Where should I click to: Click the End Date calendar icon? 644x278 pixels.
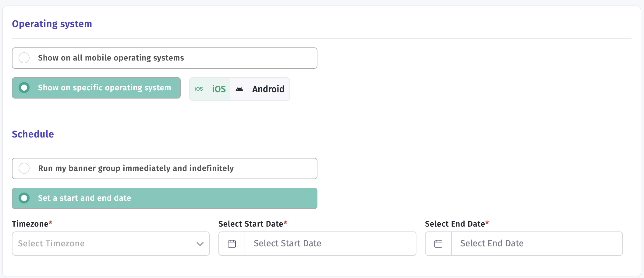(x=438, y=244)
